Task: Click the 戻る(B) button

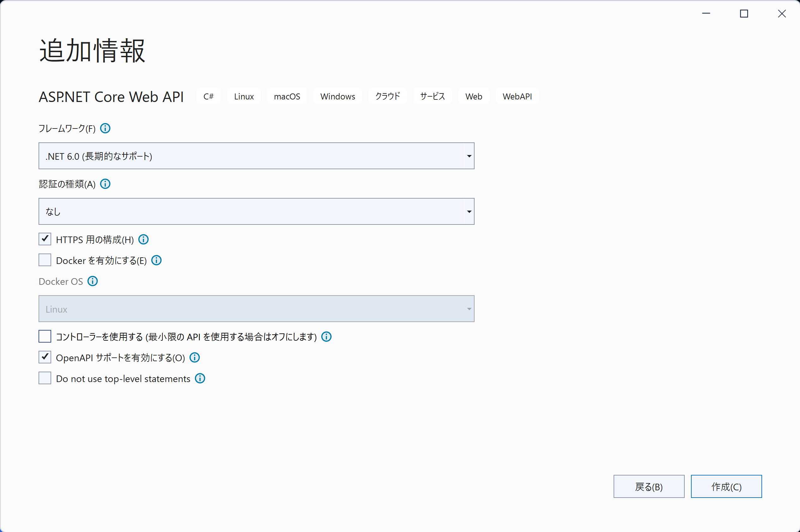Action: click(649, 487)
